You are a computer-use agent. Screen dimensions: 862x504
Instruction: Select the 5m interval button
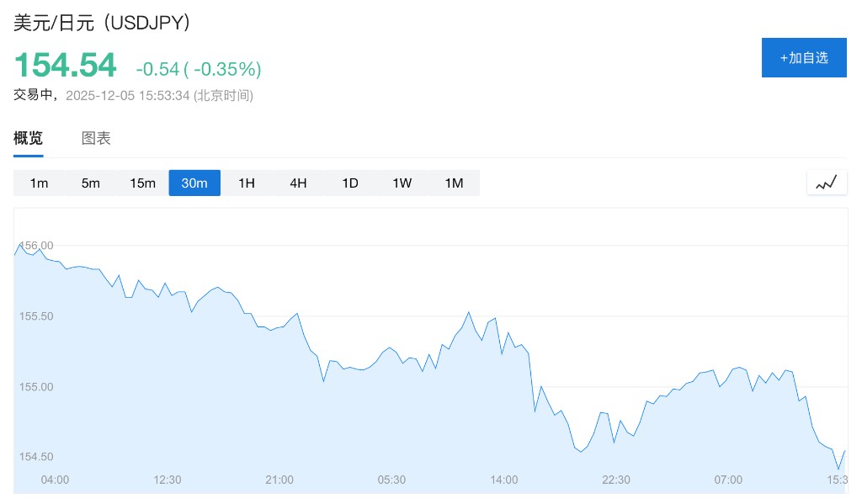coord(91,183)
